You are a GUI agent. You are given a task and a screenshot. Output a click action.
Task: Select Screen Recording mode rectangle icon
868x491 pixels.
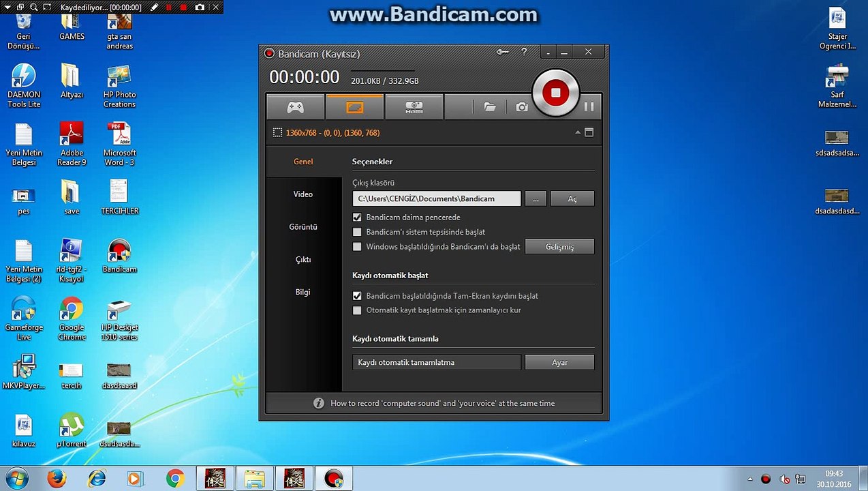354,107
